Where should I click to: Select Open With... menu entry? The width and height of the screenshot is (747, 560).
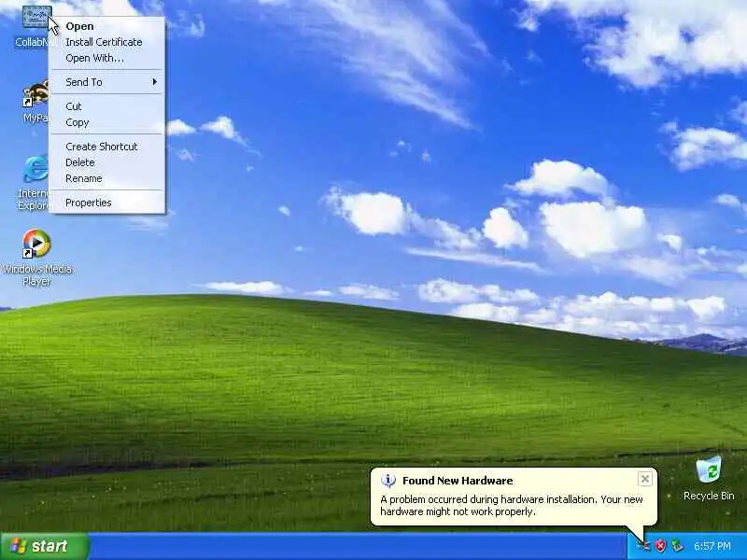point(107,58)
